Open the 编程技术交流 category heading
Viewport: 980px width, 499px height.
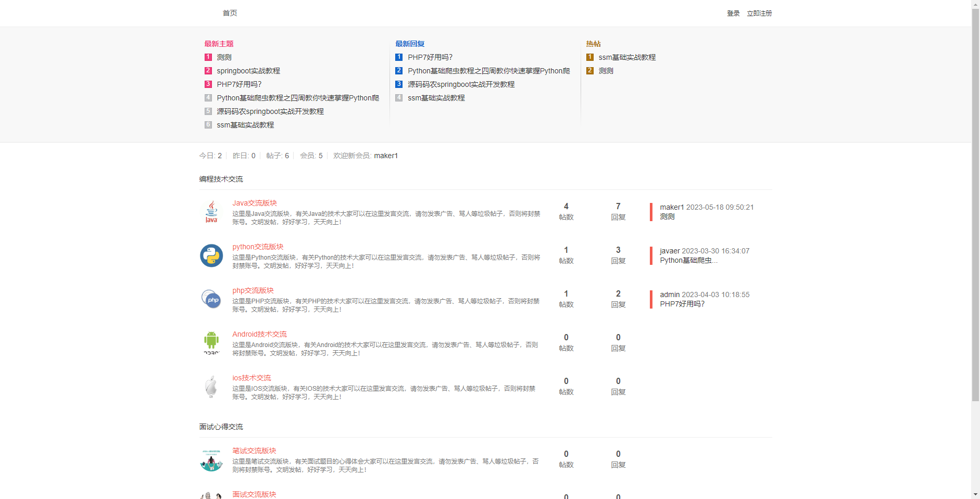click(221, 179)
